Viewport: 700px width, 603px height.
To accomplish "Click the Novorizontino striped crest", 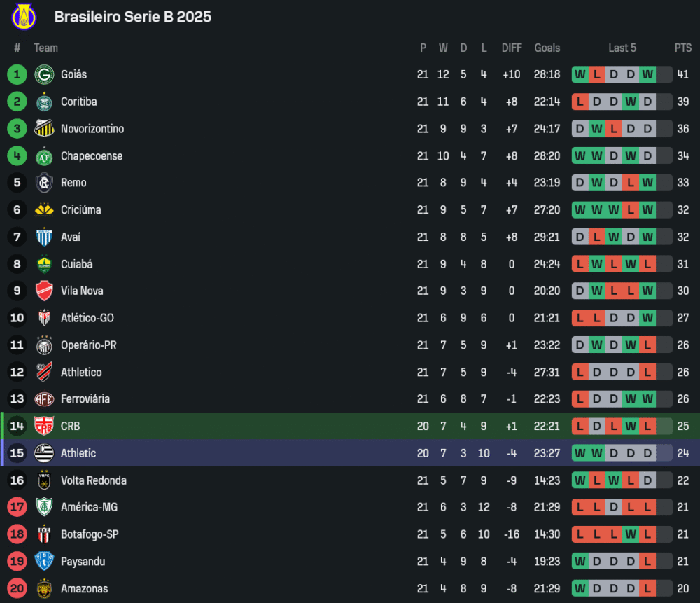I will [x=44, y=129].
